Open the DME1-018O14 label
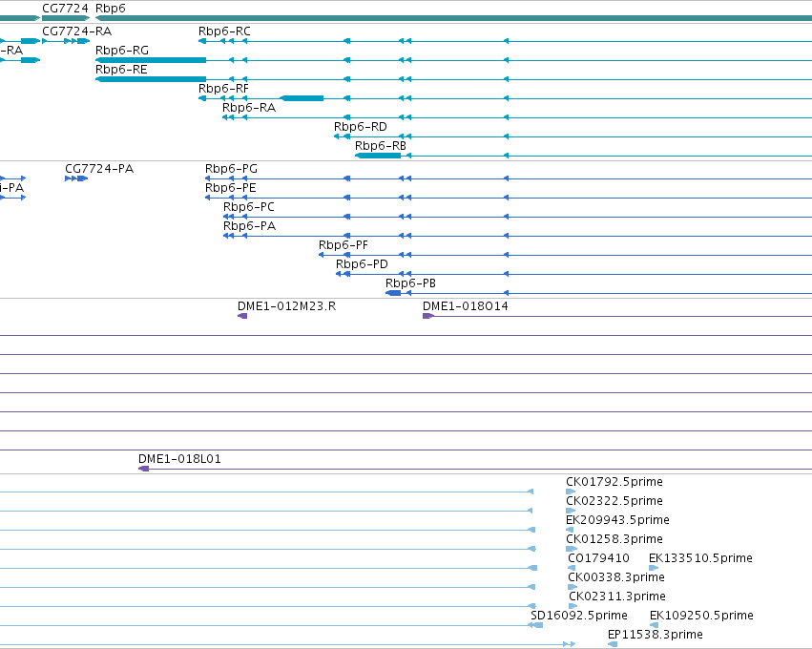 (x=466, y=306)
